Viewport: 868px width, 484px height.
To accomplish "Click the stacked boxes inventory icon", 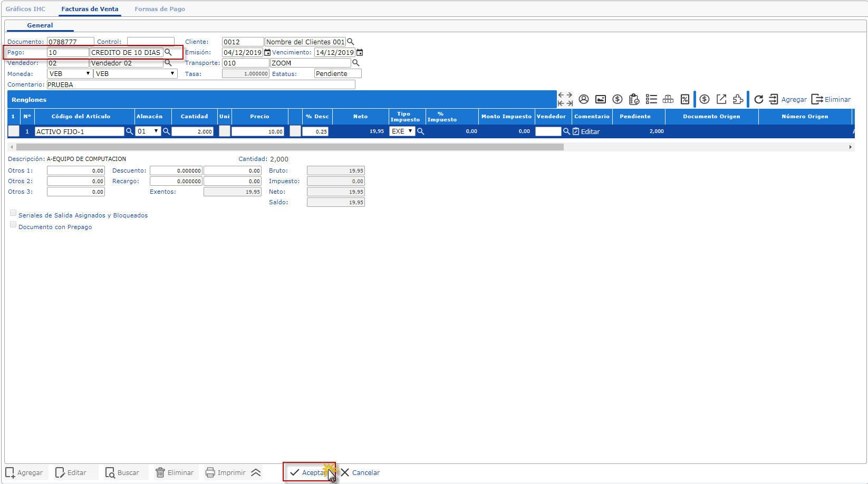I will (668, 99).
